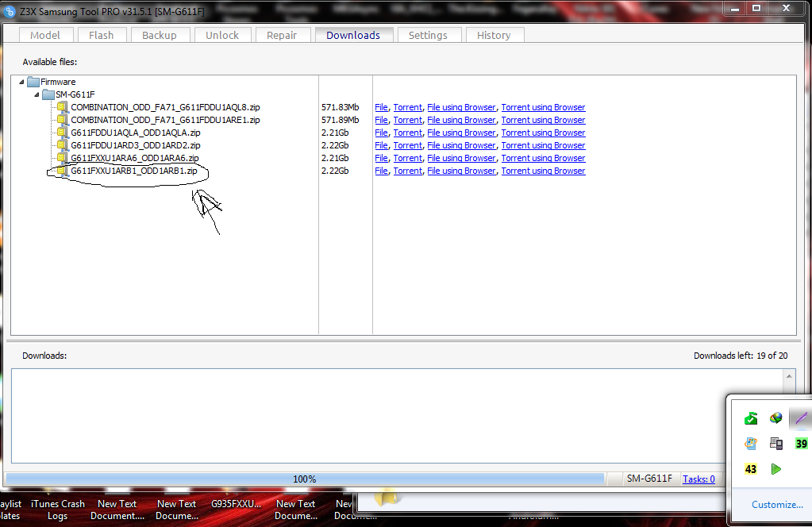Screen dimensions: 812x527
Task: Click the Firmware folder icon
Action: (33, 82)
